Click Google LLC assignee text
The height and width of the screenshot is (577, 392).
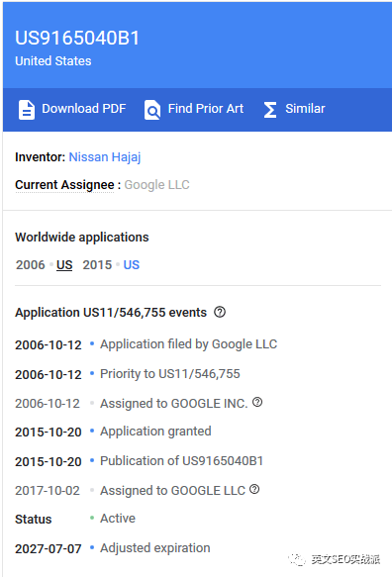(157, 185)
